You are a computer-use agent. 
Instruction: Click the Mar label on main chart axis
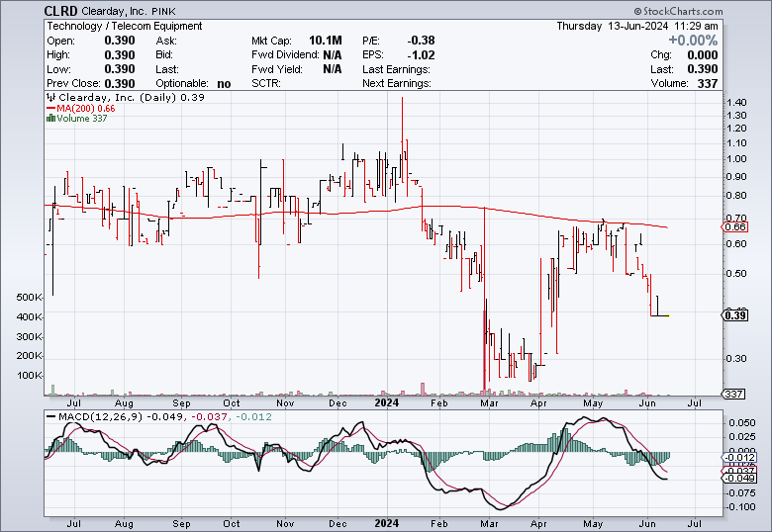489,403
